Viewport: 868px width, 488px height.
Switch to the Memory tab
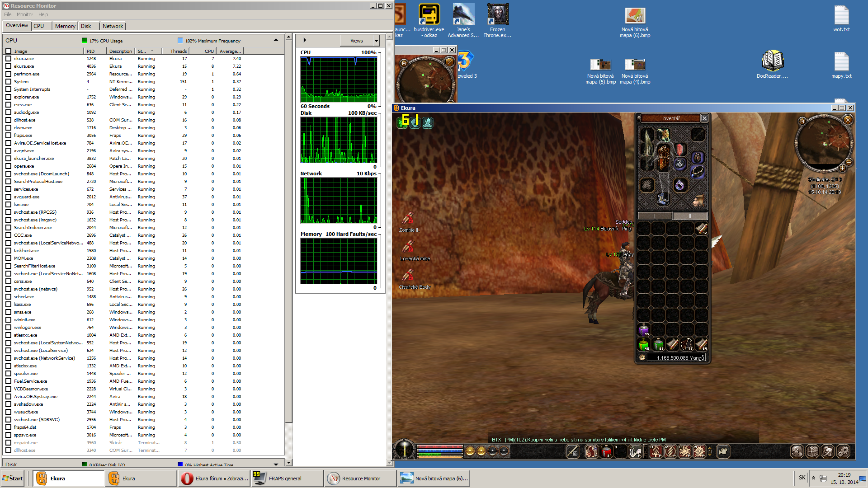pyautogui.click(x=65, y=26)
